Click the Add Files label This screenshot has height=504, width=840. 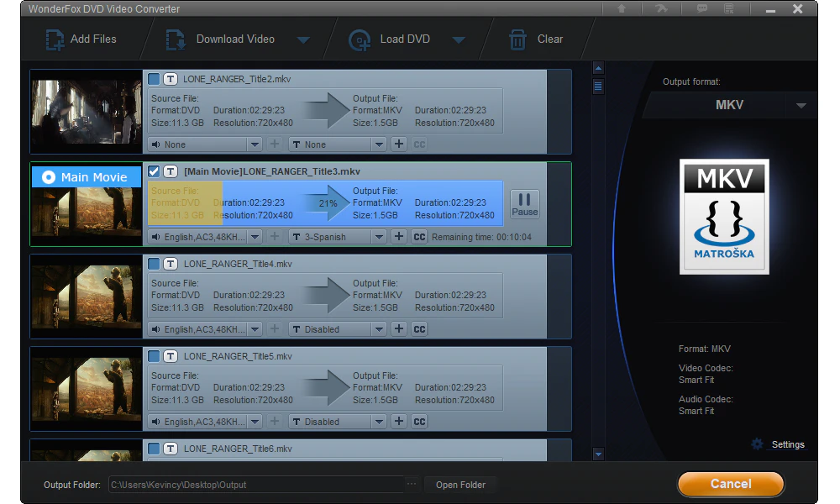pyautogui.click(x=93, y=39)
